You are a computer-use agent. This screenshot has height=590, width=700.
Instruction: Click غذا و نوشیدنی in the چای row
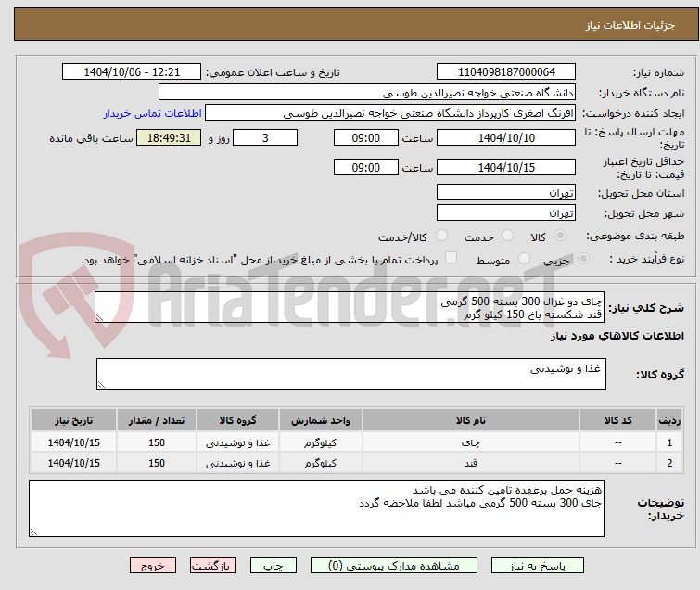237,442
